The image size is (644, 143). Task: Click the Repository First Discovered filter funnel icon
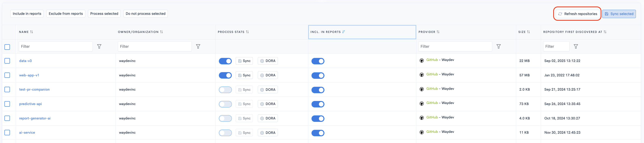[x=576, y=47]
